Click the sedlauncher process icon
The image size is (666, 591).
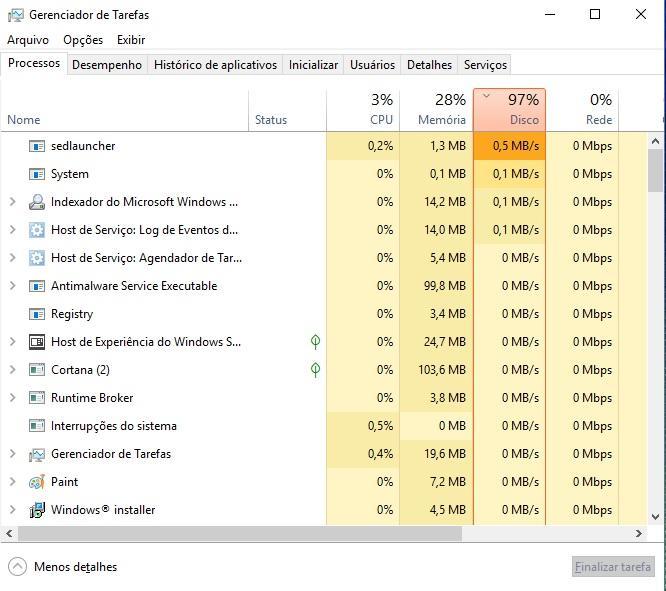37,146
